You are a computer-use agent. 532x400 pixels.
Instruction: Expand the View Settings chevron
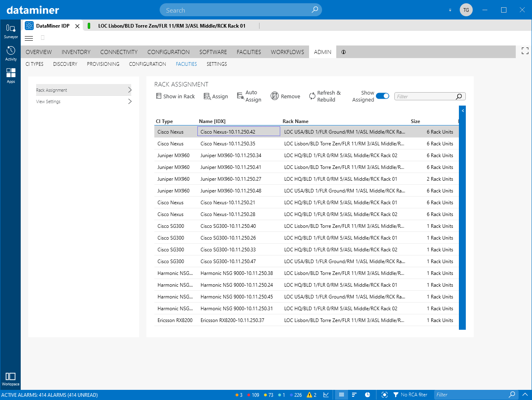(130, 102)
